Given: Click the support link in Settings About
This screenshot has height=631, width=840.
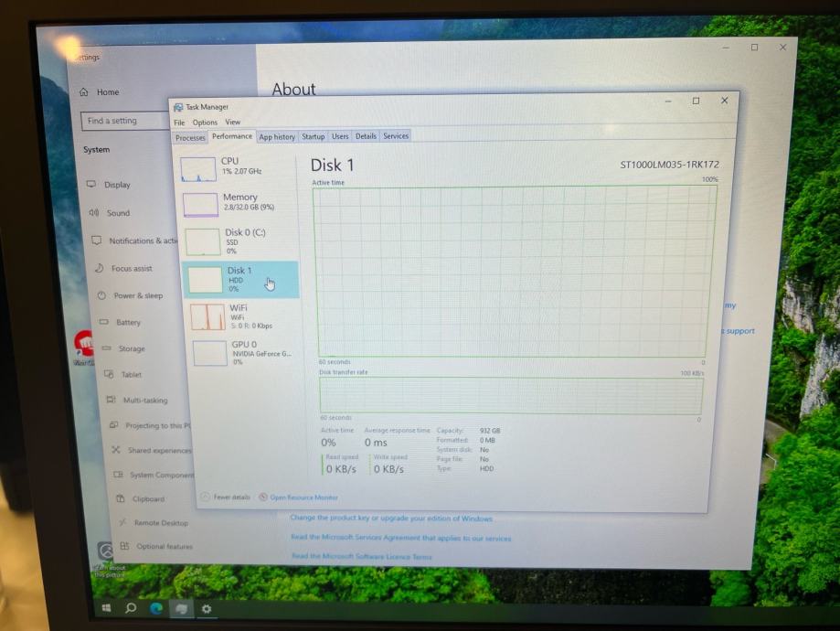Looking at the screenshot, I should (739, 331).
